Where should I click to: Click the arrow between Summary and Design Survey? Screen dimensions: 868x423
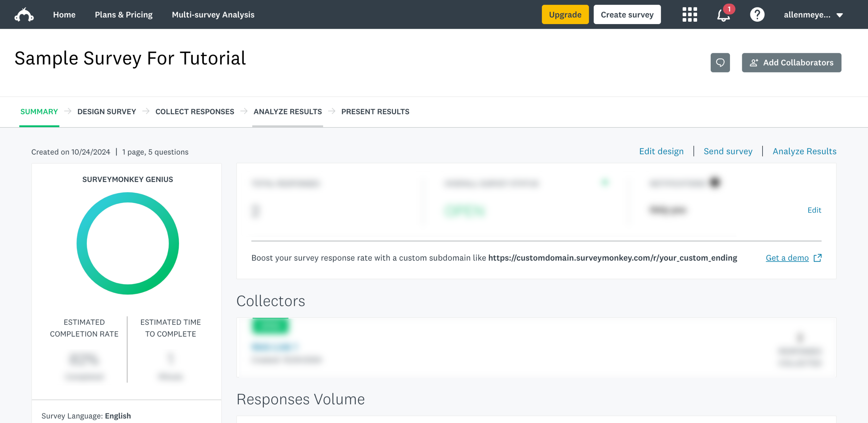point(68,111)
